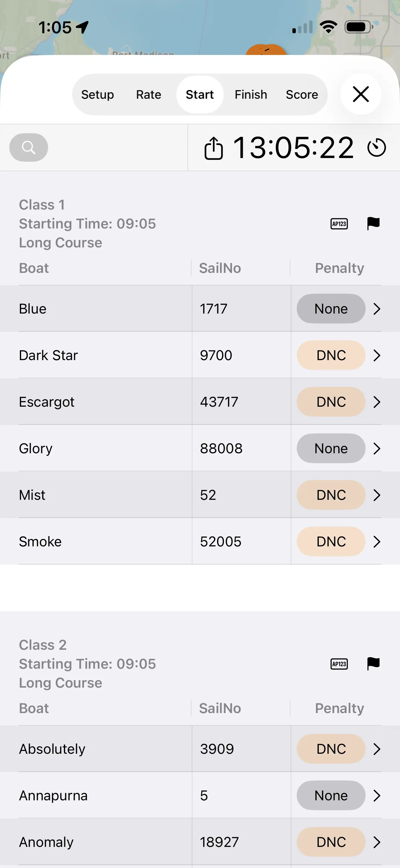Switch to the Finish tab
This screenshot has width=400, height=868.
click(251, 95)
